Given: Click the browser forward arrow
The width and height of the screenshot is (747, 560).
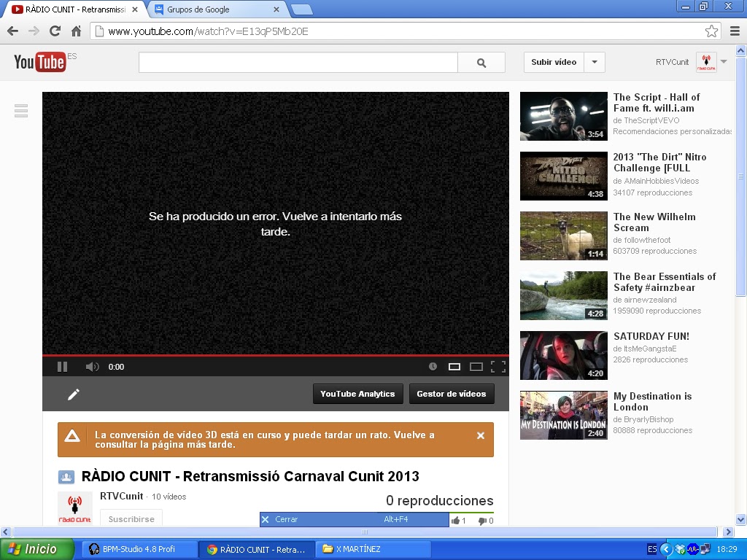Looking at the screenshot, I should coord(34,31).
